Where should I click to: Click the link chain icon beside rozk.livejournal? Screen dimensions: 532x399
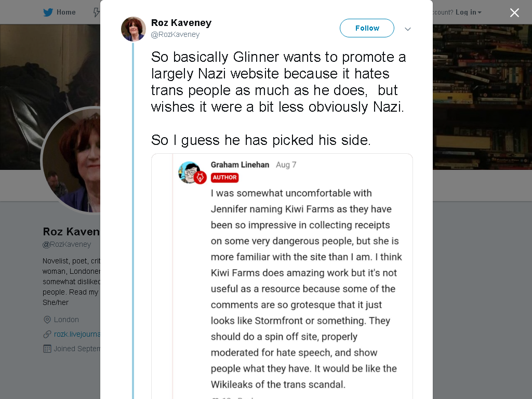click(x=47, y=334)
